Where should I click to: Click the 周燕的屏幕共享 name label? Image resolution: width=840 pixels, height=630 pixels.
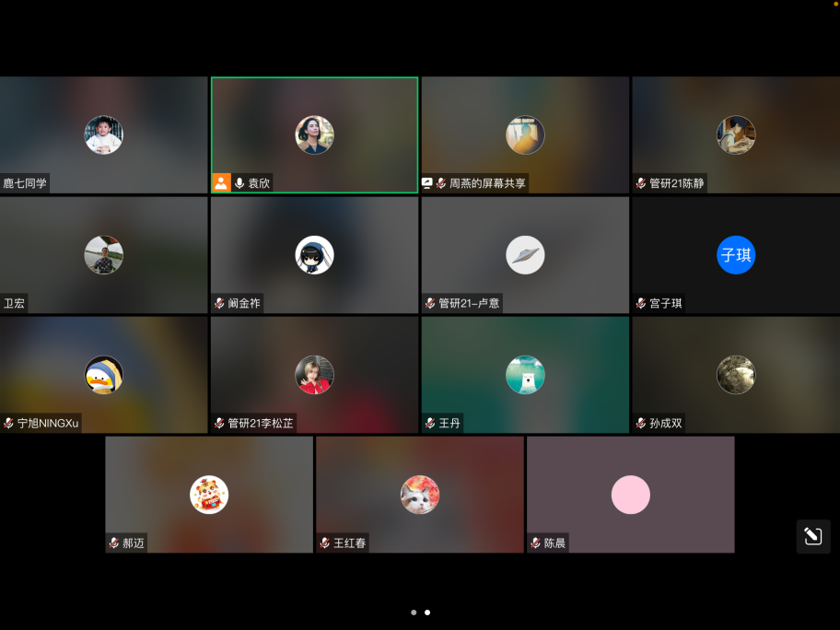[x=487, y=183]
